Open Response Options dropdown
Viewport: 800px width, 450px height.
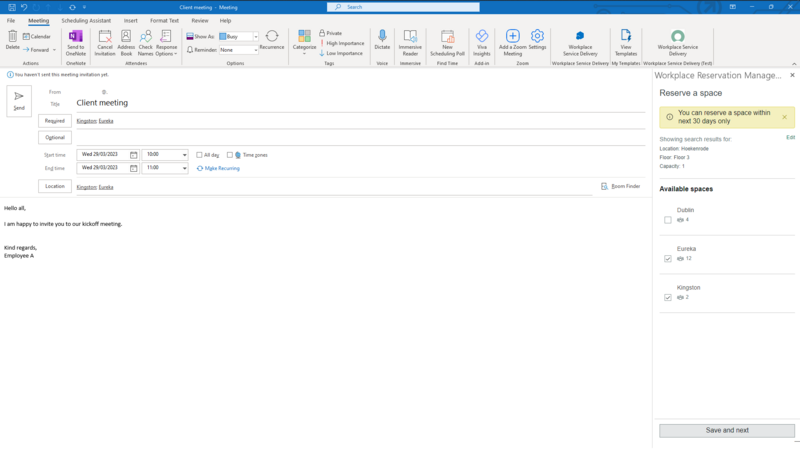(x=166, y=43)
